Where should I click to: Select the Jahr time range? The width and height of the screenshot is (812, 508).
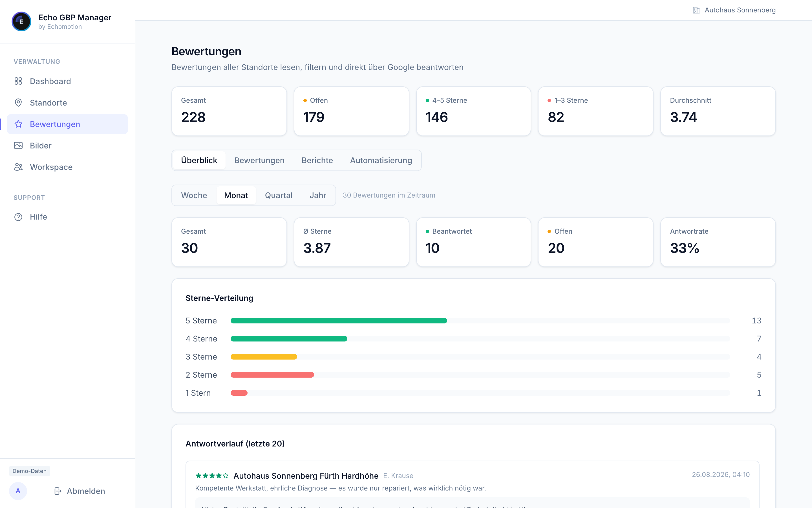point(318,195)
